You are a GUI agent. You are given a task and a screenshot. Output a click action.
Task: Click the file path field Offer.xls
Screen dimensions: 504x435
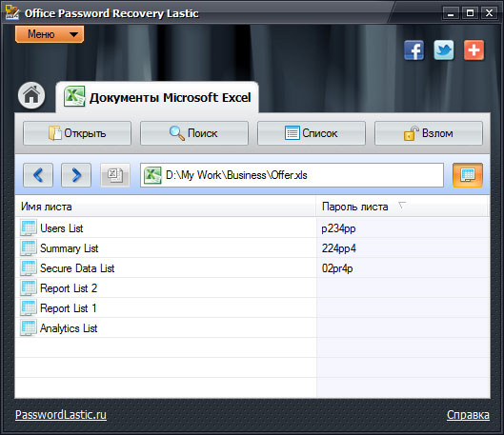[292, 175]
